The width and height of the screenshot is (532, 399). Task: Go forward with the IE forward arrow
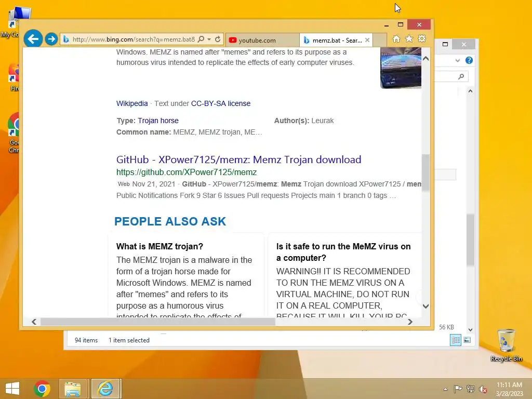coord(51,39)
